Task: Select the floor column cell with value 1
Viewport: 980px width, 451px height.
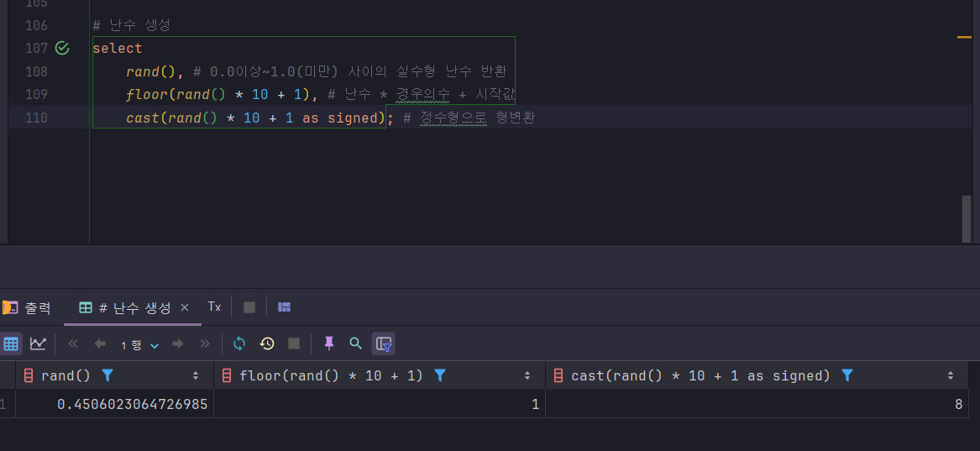Action: click(x=380, y=404)
